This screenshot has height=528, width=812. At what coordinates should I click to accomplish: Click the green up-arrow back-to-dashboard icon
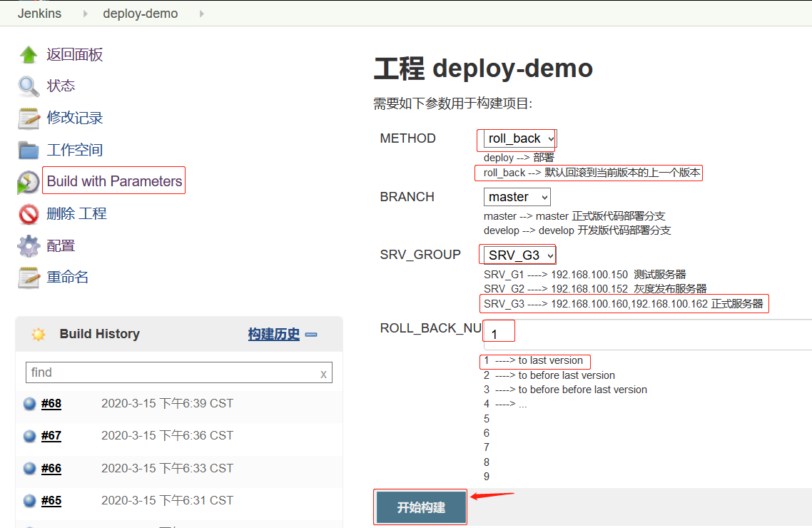point(29,54)
